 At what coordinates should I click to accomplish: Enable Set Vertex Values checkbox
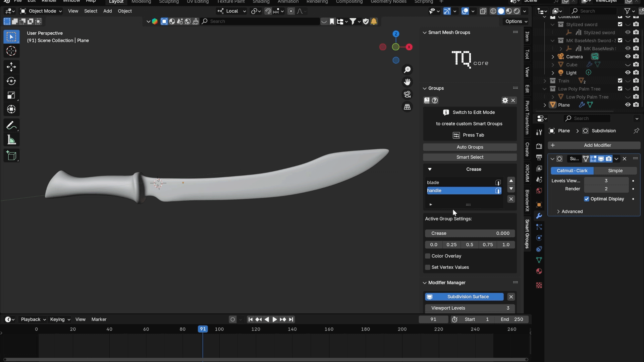(428, 267)
